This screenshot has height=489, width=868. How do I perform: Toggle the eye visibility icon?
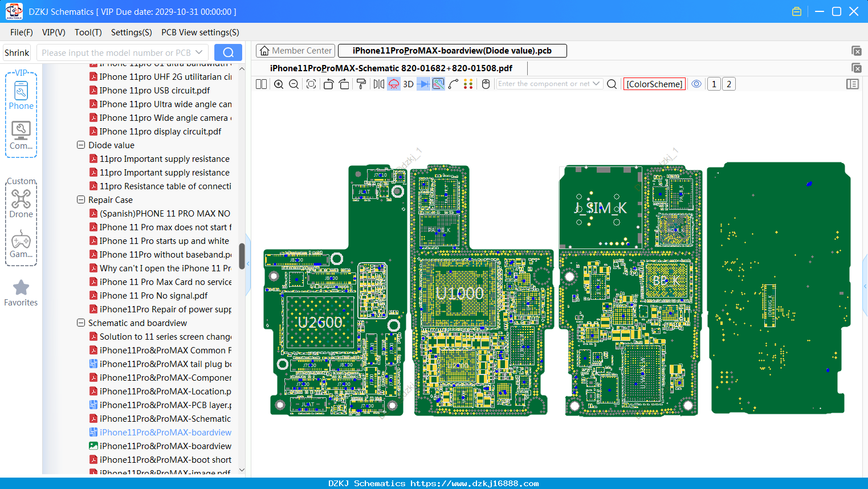[696, 84]
